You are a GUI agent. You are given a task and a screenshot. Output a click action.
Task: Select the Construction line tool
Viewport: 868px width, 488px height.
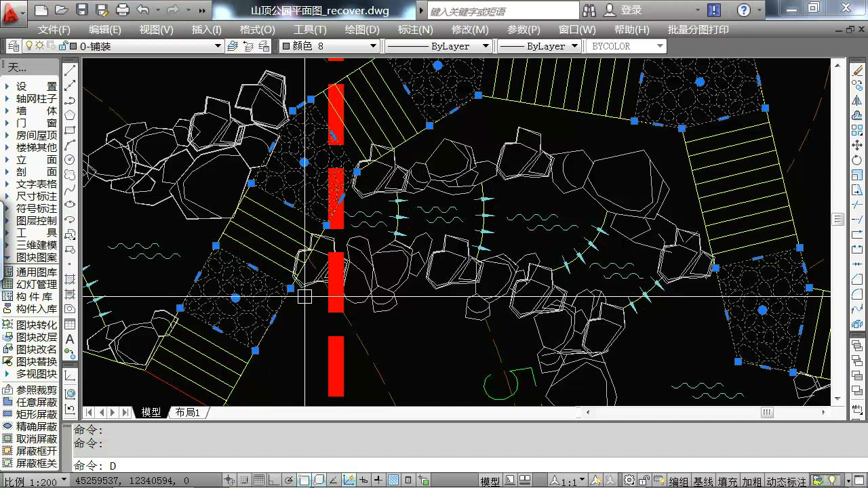point(70,85)
